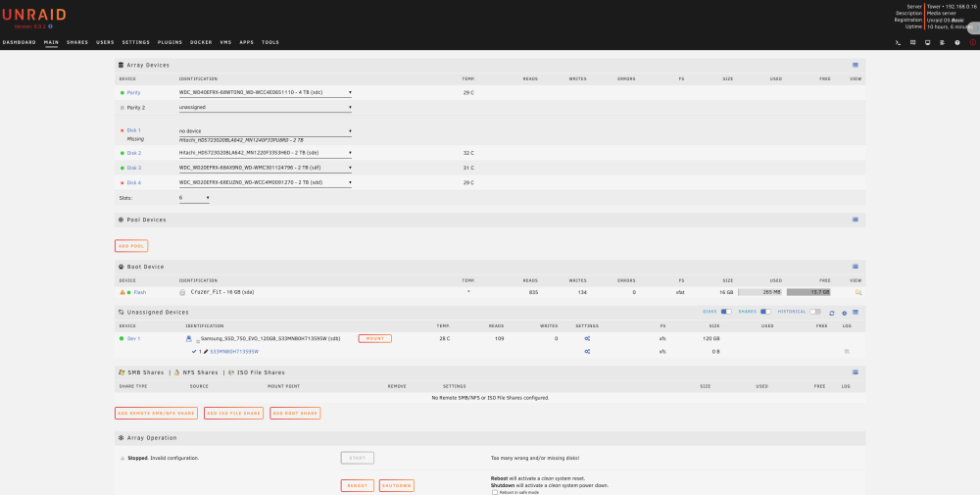Open the Apps tab
980x495 pixels.
click(x=246, y=42)
